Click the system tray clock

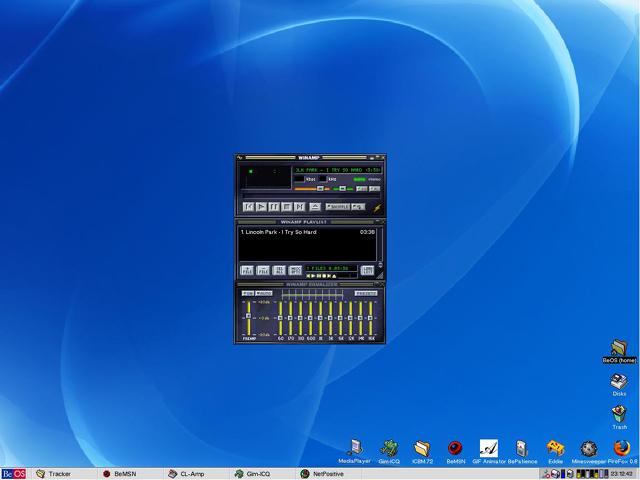tap(621, 474)
